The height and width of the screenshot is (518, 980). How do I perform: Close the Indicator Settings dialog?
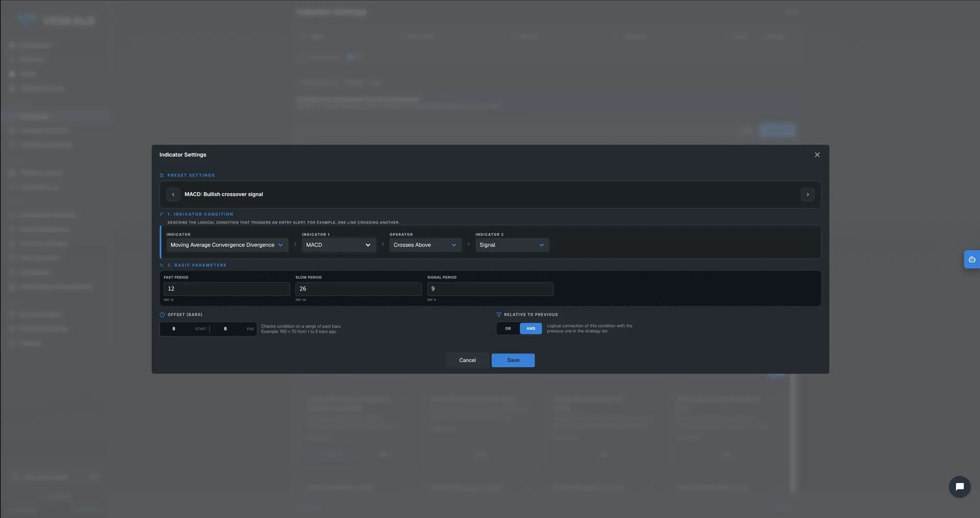[x=817, y=155]
